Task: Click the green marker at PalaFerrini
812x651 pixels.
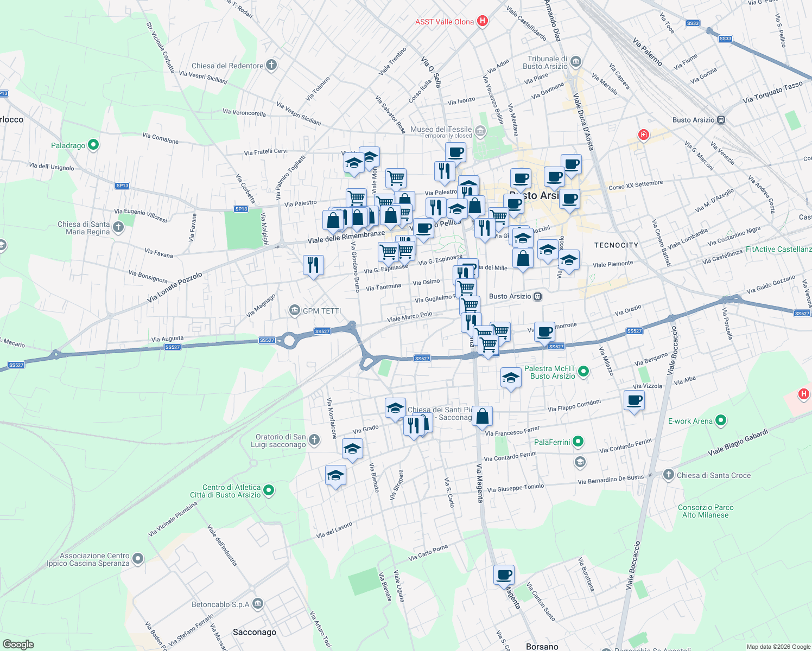Action: [x=579, y=442]
